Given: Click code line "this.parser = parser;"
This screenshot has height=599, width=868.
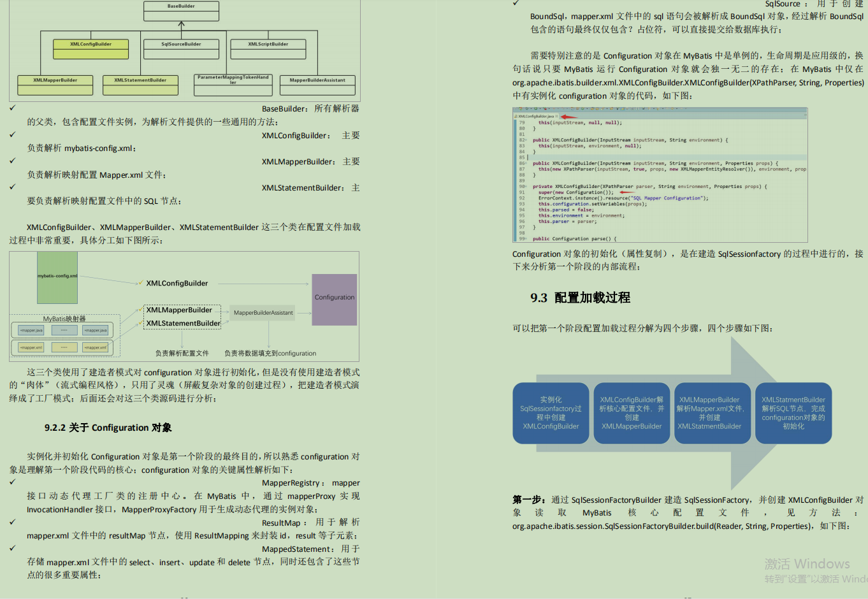Looking at the screenshot, I should click(x=568, y=221).
